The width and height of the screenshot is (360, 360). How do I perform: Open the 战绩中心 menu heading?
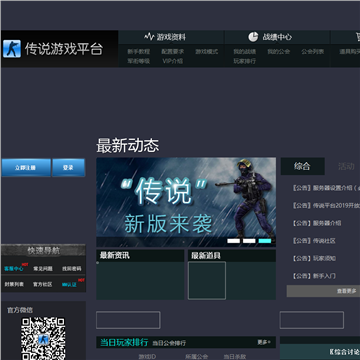[x=277, y=37]
